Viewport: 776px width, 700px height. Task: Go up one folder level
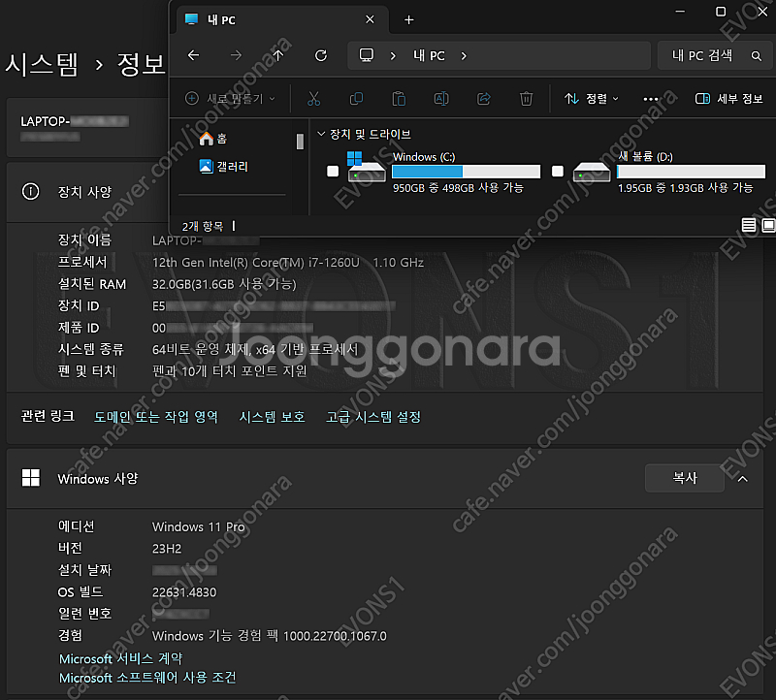[278, 55]
